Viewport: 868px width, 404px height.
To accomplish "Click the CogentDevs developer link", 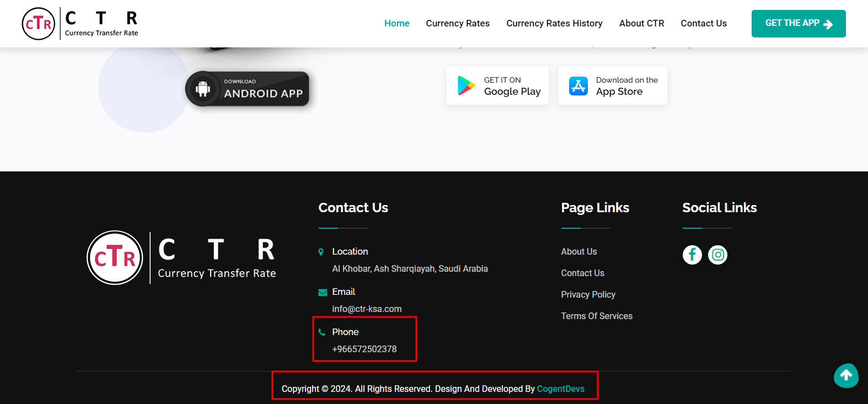I will click(560, 389).
